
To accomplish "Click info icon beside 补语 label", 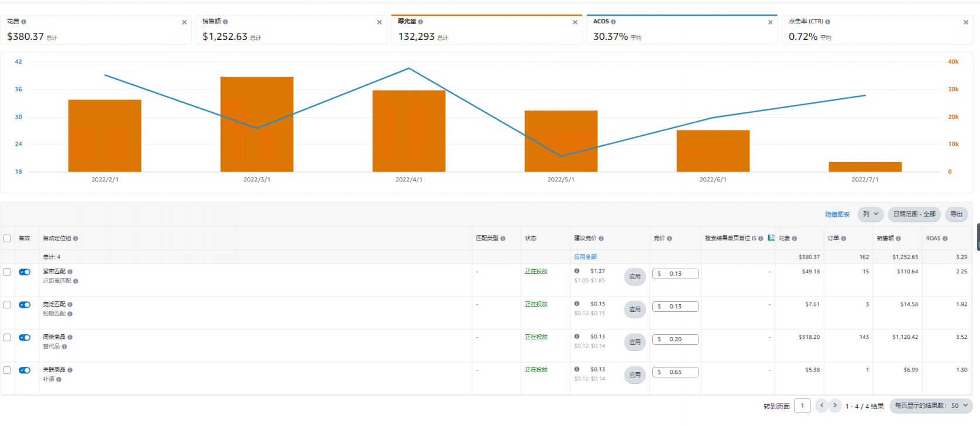I will (59, 379).
